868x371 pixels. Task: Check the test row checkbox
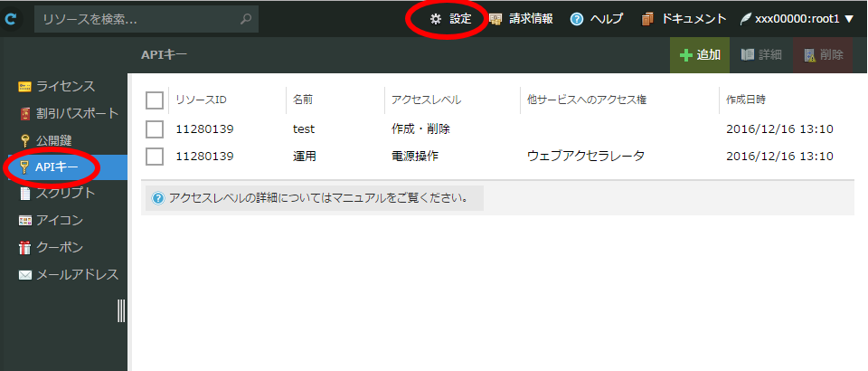point(155,129)
